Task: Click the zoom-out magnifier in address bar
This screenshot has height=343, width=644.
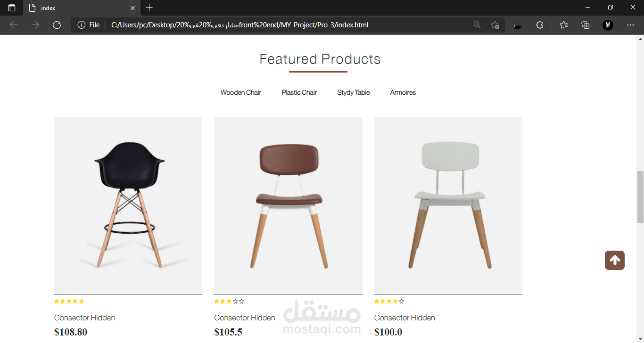Action: click(x=477, y=25)
